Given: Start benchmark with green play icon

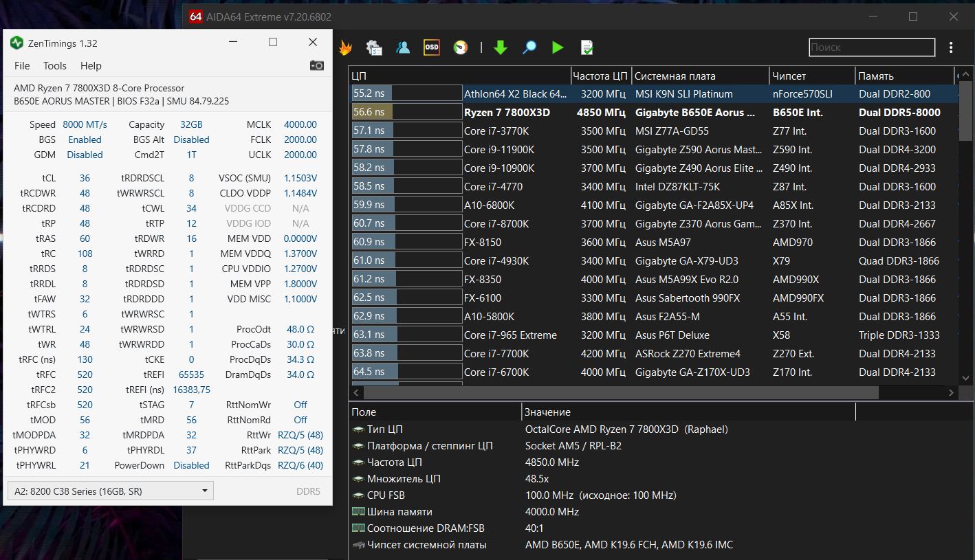Looking at the screenshot, I should 558,47.
